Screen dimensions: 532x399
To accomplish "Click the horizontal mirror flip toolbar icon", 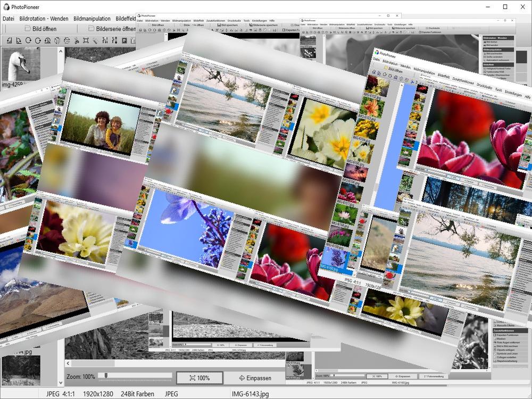I will (x=57, y=40).
